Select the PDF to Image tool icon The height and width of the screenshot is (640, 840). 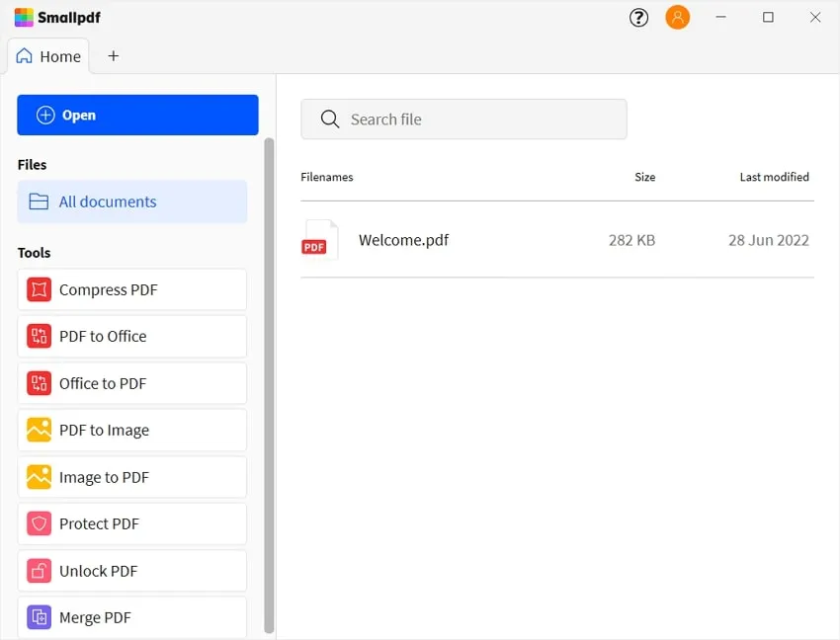click(x=39, y=430)
